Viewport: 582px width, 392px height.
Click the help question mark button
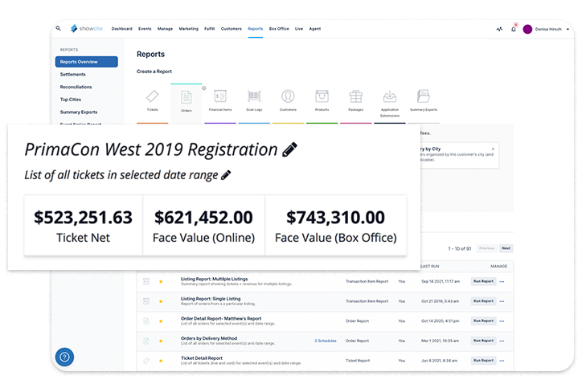point(64,357)
